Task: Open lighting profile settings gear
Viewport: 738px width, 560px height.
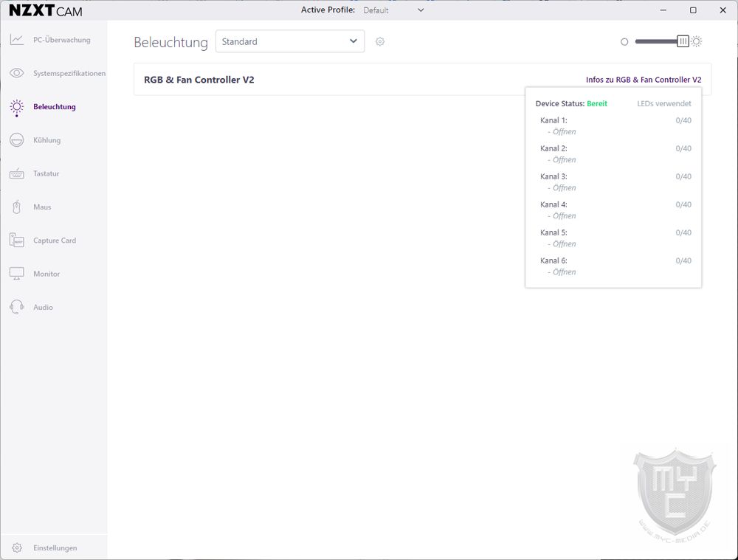Action: (380, 41)
